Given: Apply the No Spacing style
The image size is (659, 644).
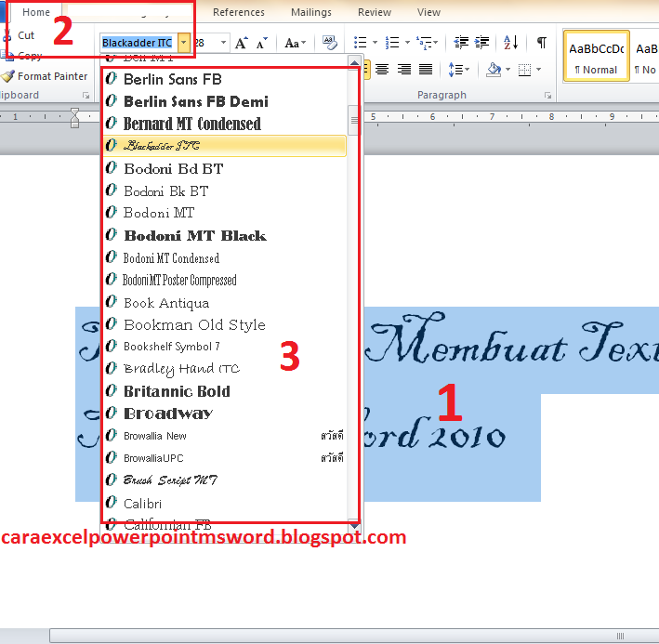Looking at the screenshot, I should 645,56.
